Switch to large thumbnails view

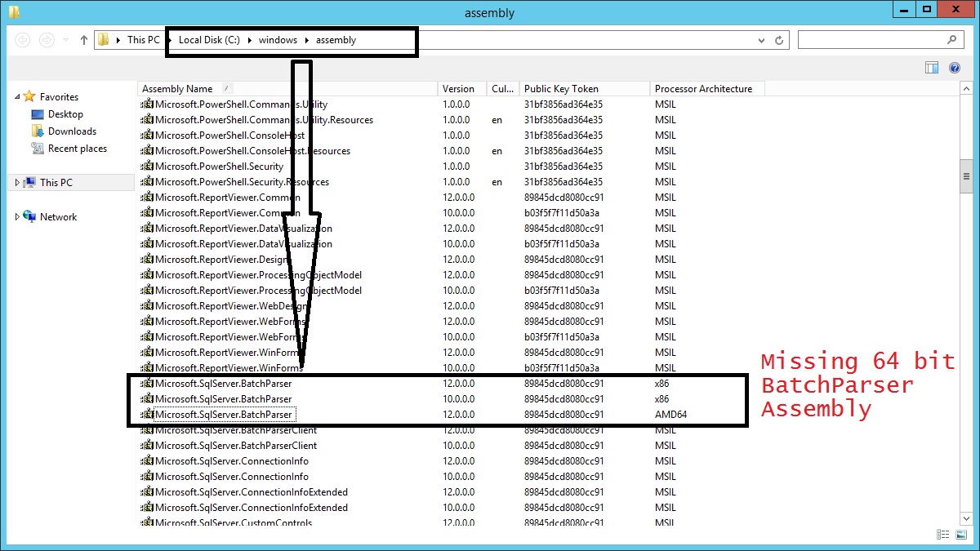point(960,535)
